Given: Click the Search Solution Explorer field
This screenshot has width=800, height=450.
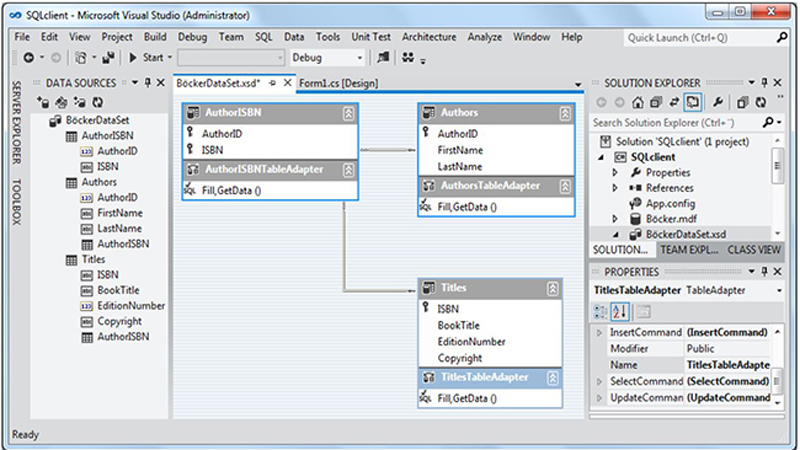Looking at the screenshot, I should (675, 122).
